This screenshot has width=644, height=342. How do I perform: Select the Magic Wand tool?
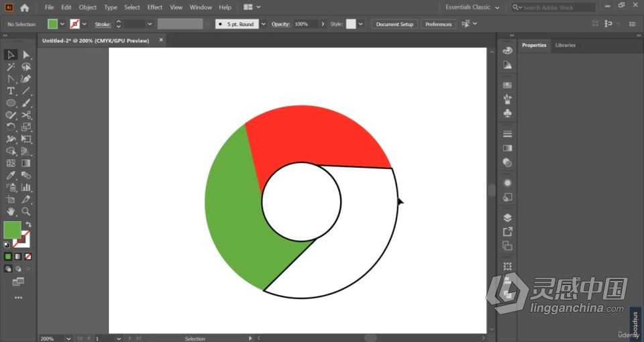pyautogui.click(x=11, y=67)
